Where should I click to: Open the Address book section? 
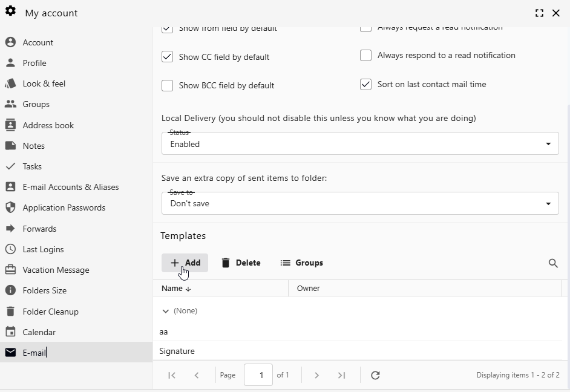(x=48, y=125)
